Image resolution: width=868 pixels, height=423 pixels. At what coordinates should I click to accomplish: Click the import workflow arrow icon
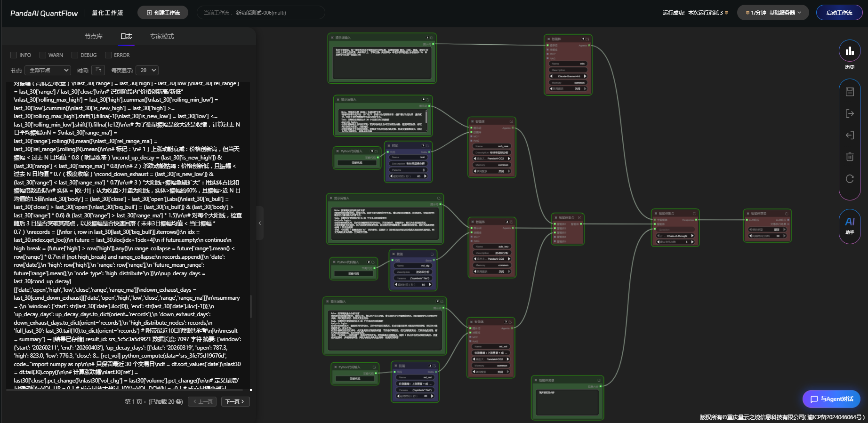[x=850, y=135]
